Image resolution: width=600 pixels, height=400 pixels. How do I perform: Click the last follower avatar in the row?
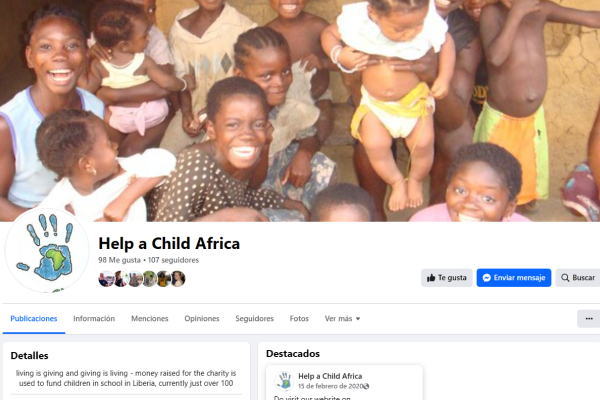tap(178, 279)
